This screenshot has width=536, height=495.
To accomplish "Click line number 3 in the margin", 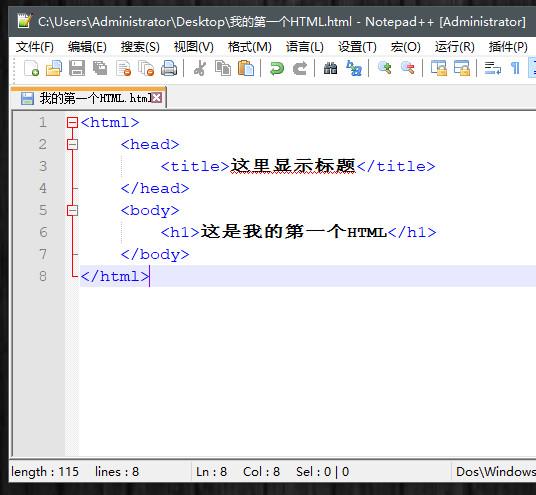I will coord(43,166).
